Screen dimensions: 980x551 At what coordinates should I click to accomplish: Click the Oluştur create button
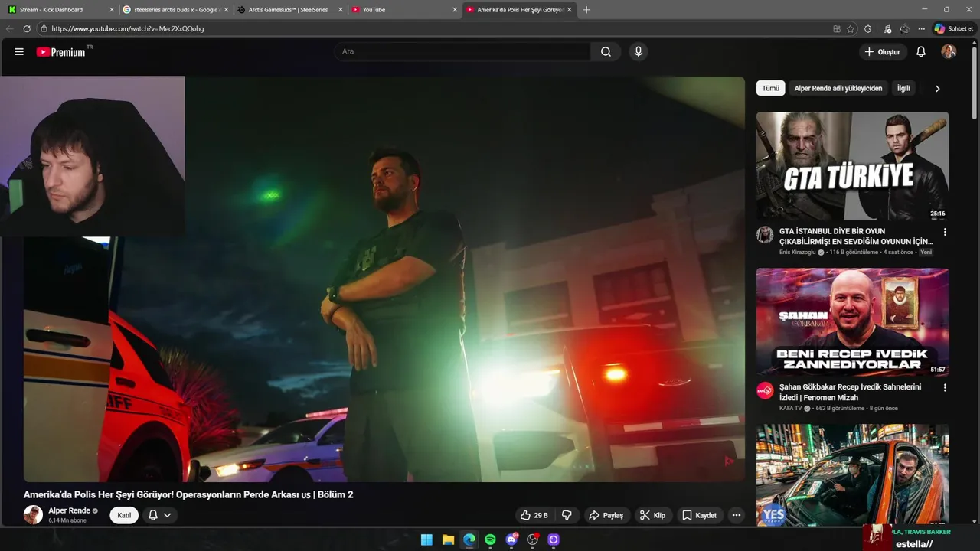(x=882, y=51)
